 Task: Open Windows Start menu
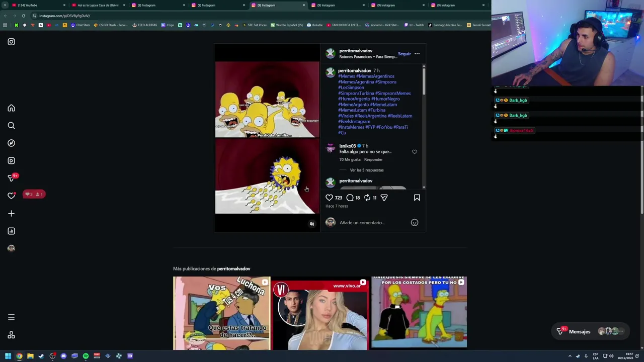[x=8, y=356]
